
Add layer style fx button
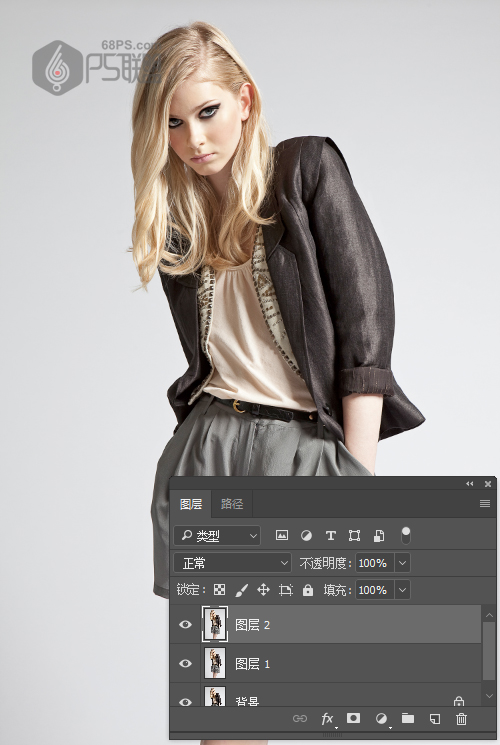coord(327,718)
